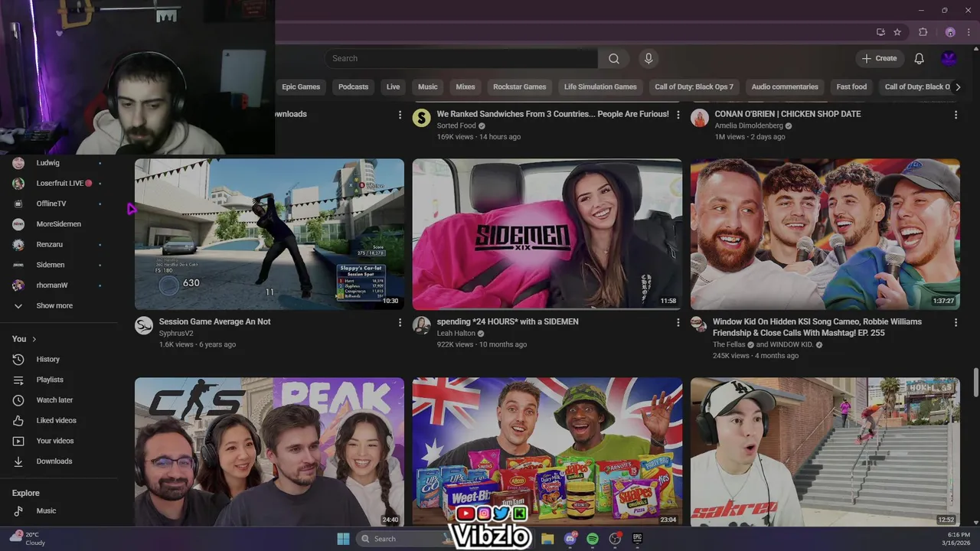Select the Mixes chip

pyautogui.click(x=465, y=87)
